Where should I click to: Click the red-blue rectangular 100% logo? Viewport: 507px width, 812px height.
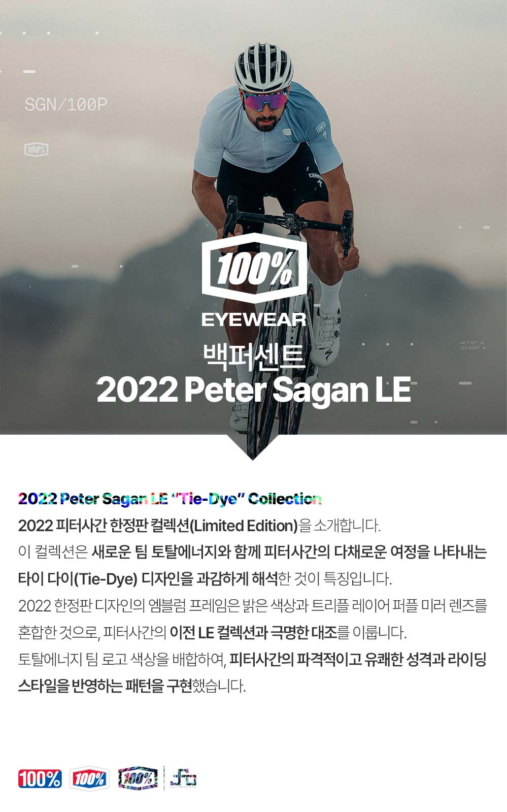click(40, 778)
